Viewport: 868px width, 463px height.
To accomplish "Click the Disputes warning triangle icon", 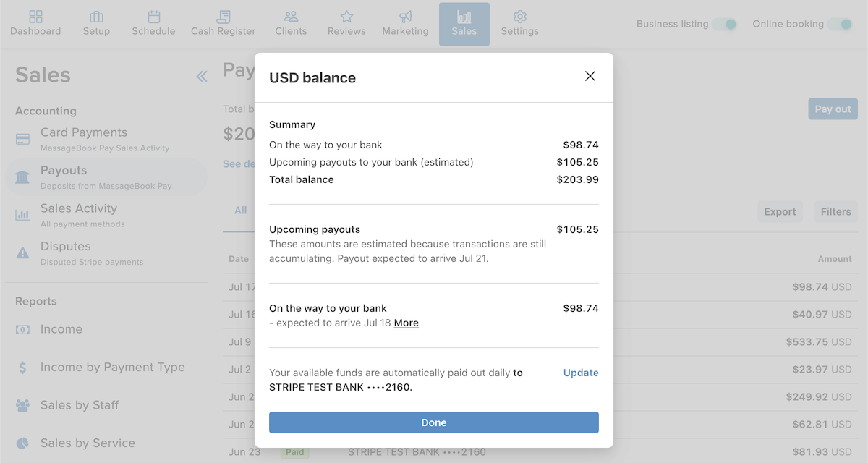I will pos(22,253).
